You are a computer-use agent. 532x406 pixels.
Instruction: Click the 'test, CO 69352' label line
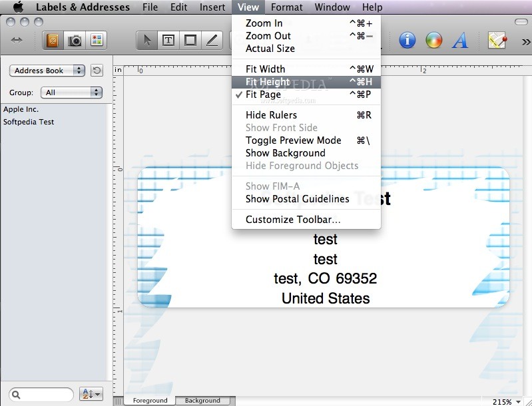(326, 279)
